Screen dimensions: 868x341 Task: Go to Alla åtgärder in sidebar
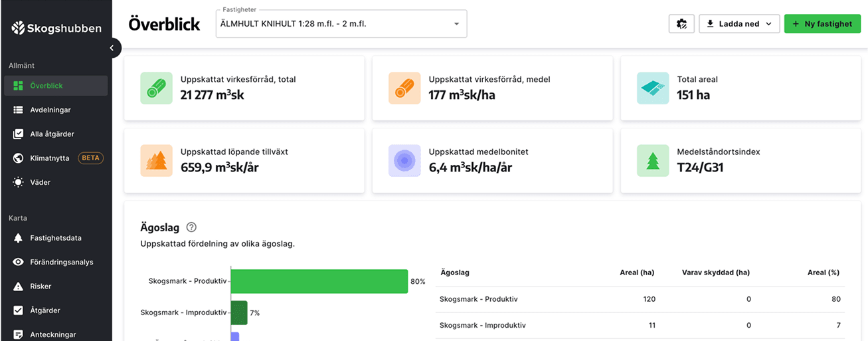tap(52, 134)
